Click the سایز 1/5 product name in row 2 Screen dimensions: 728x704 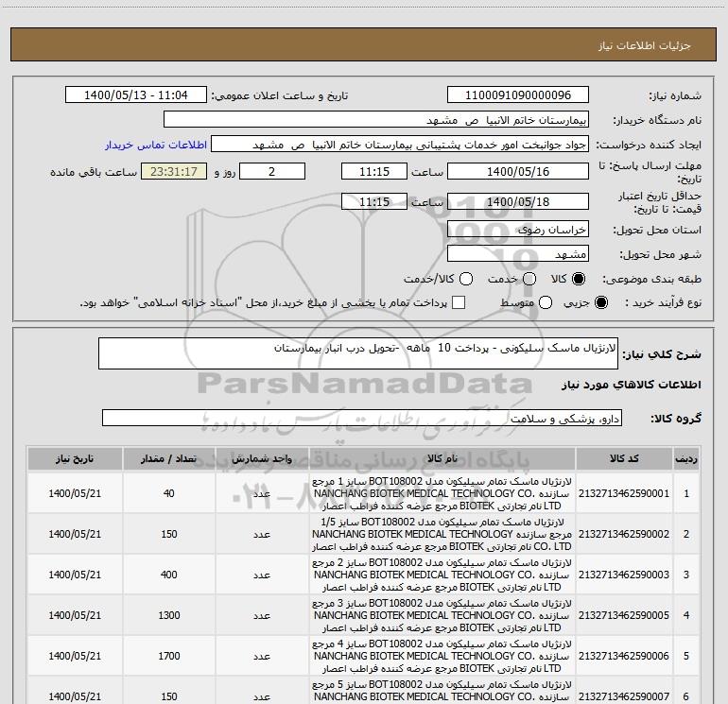[x=442, y=534]
